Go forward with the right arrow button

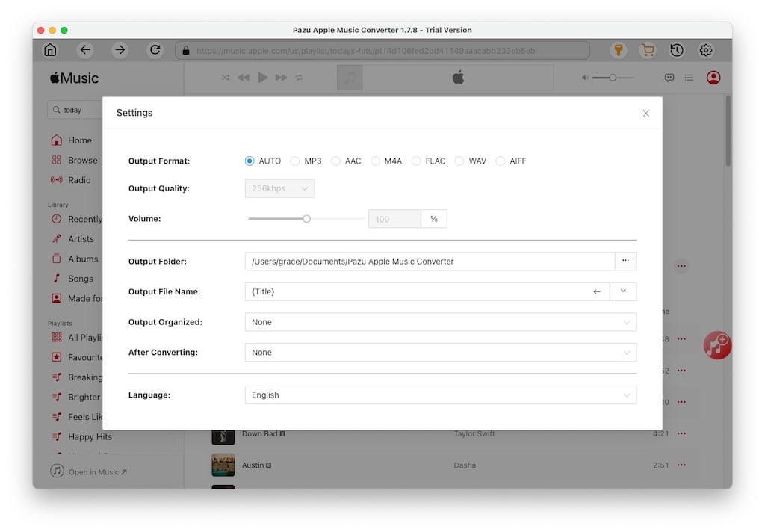pos(120,50)
